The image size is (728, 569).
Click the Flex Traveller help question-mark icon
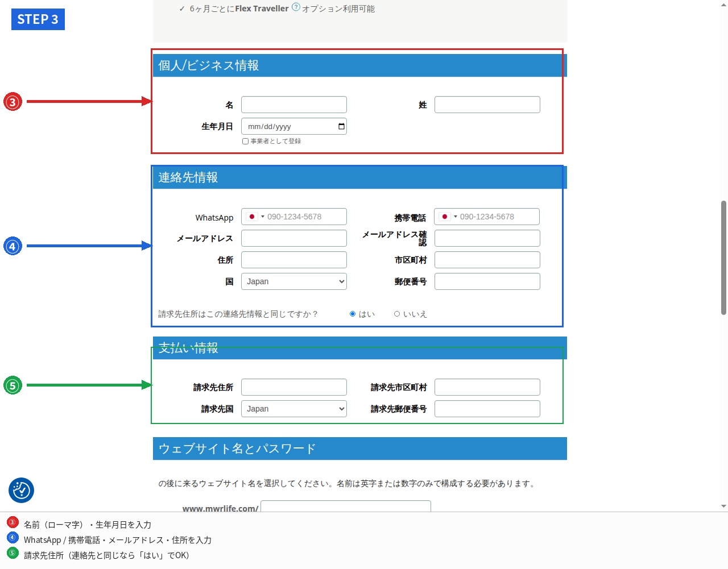coord(296,7)
